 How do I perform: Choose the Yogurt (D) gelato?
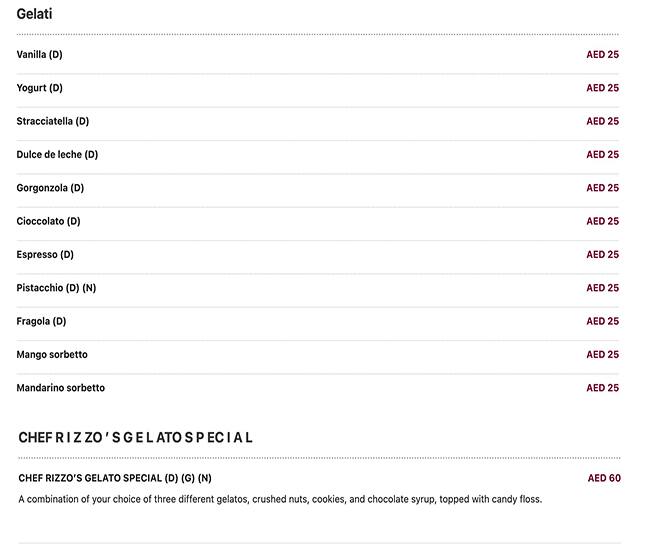click(40, 88)
